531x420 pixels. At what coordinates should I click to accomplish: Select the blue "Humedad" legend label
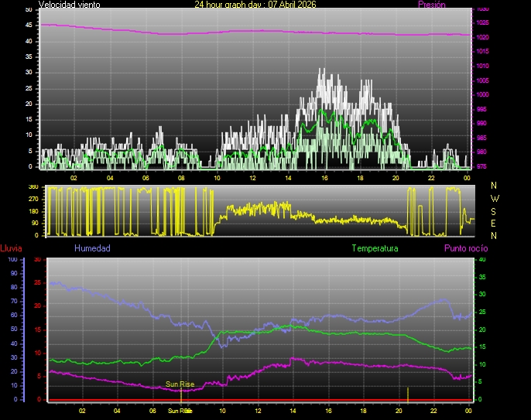click(x=92, y=248)
